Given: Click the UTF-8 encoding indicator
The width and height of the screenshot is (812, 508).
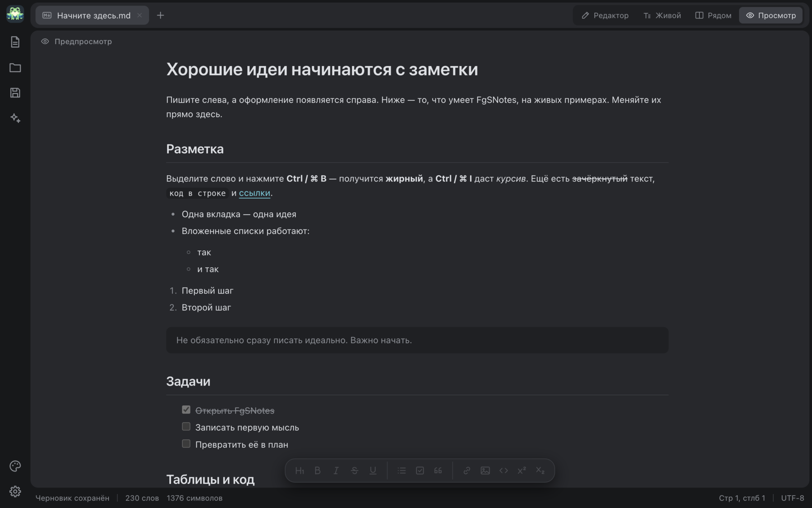Looking at the screenshot, I should [793, 498].
